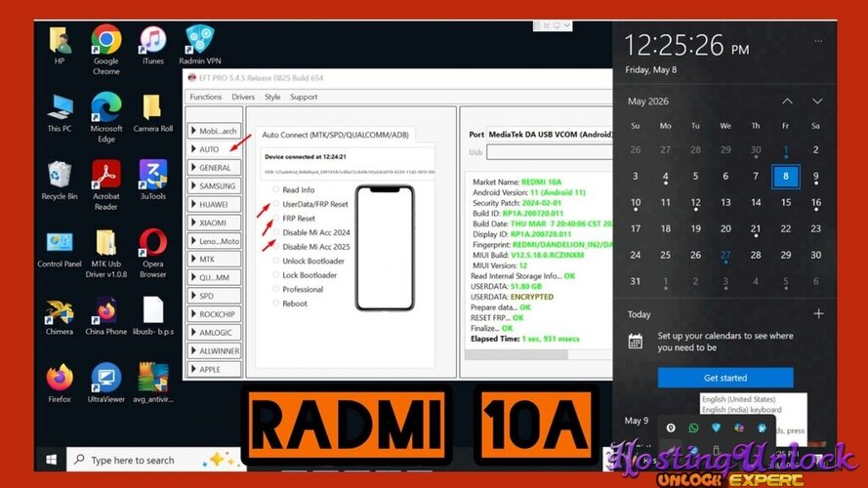This screenshot has height=488, width=868.
Task: Expand the APPLE sidebar section
Action: (214, 369)
